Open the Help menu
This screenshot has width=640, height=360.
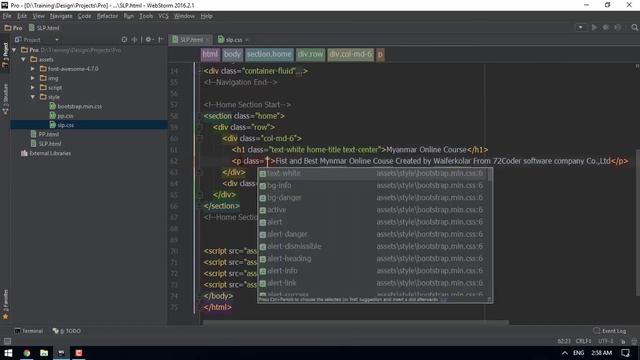207,16
